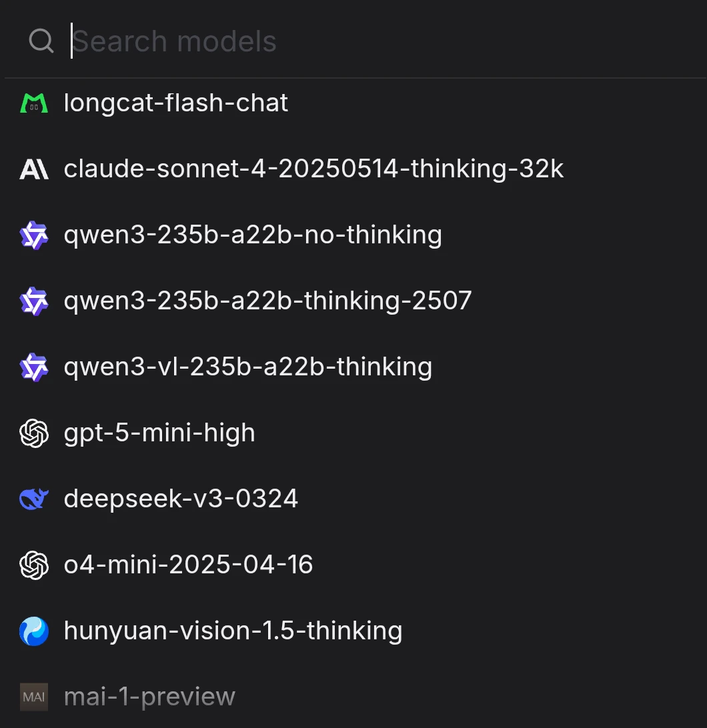
Task: Select qwen3-235b-a22b-no-thinking model
Action: (253, 235)
